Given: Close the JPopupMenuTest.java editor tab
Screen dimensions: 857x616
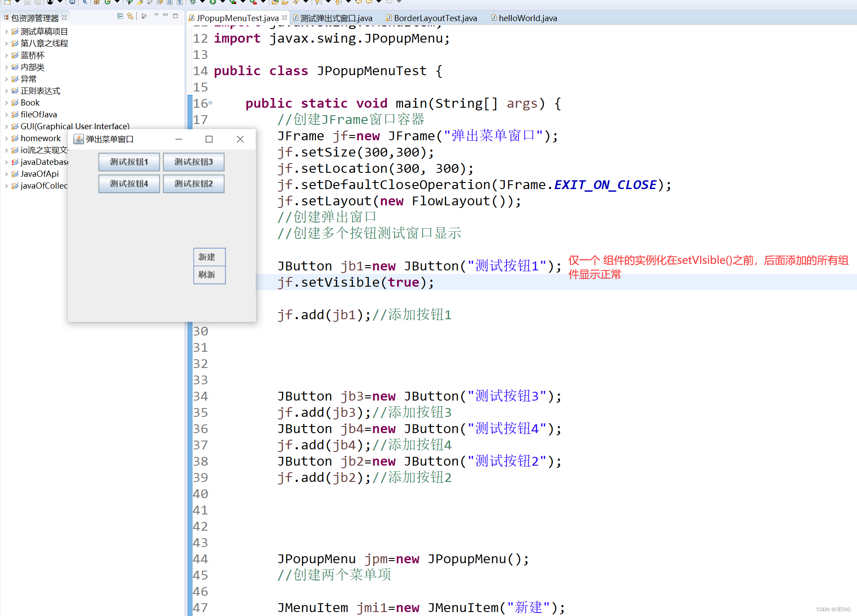Looking at the screenshot, I should pos(284,18).
